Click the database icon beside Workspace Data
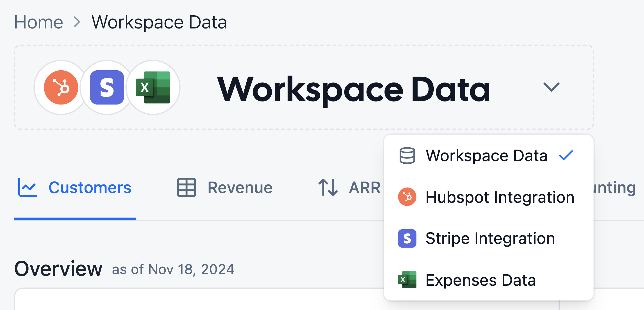 (x=407, y=155)
